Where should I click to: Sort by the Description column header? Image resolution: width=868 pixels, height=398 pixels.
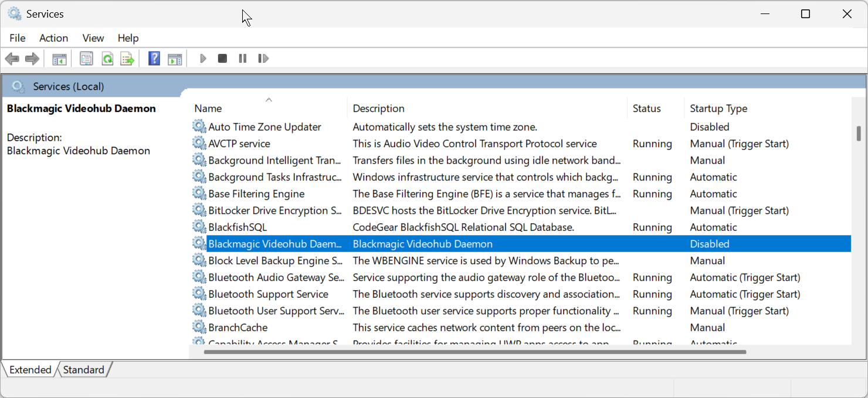tap(487, 108)
